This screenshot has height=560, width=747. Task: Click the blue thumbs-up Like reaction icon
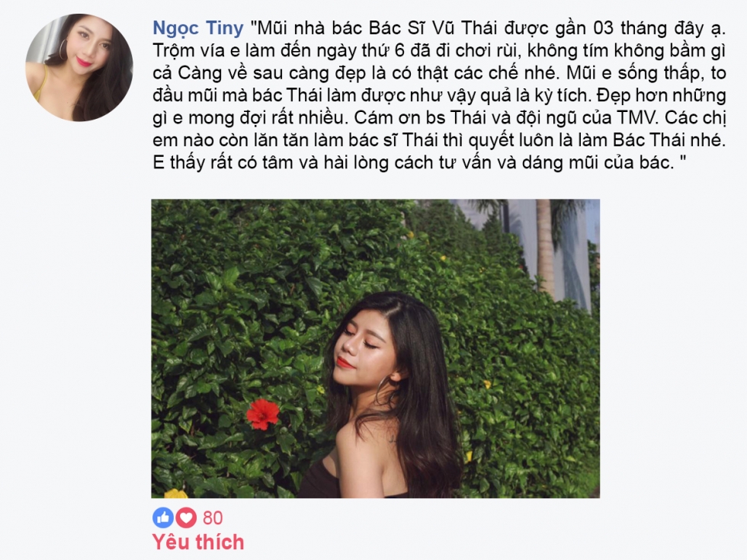coord(163,517)
